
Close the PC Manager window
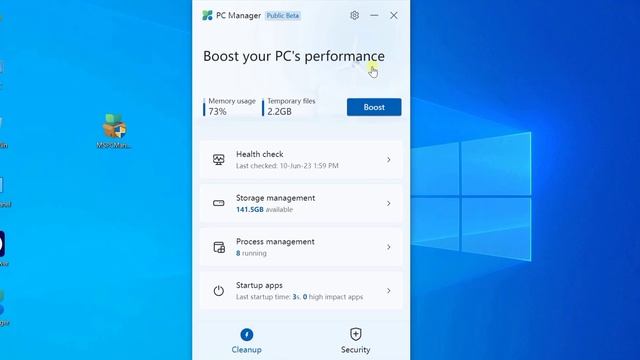tap(393, 16)
